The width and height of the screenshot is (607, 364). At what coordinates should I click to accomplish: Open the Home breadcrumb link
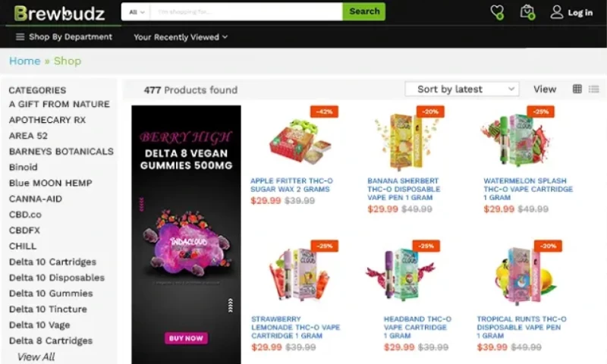25,61
